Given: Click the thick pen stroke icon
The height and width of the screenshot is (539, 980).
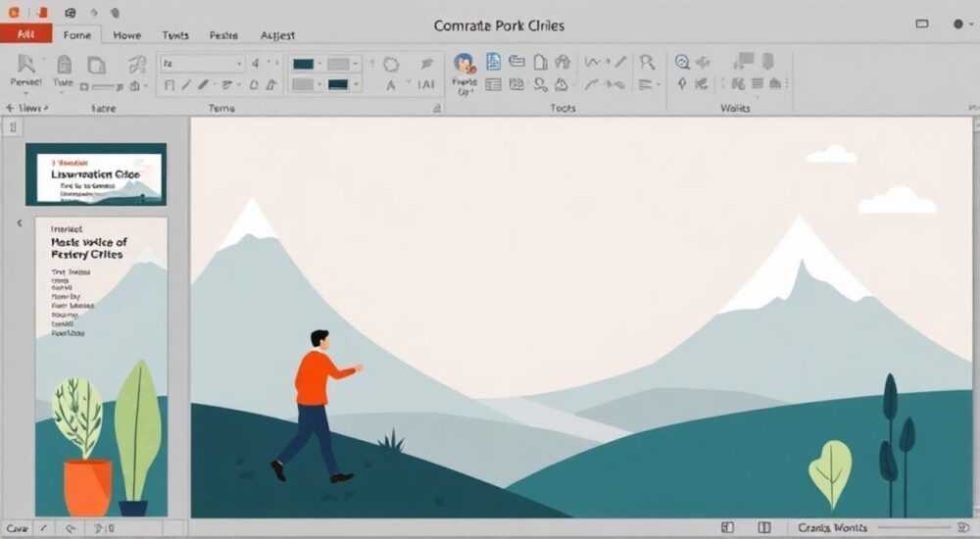Looking at the screenshot, I should [x=204, y=84].
